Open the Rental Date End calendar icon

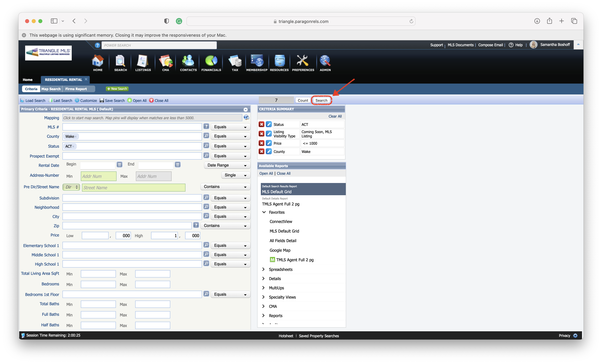tap(178, 164)
